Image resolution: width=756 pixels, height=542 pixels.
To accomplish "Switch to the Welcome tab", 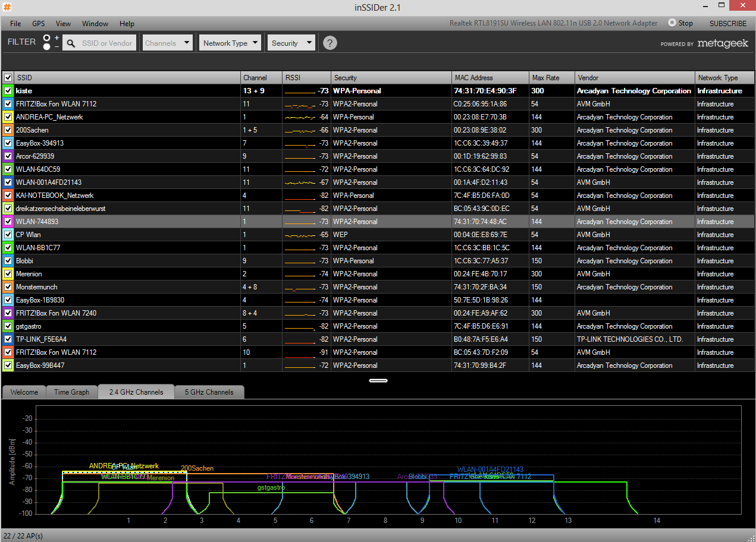I will pos(24,392).
